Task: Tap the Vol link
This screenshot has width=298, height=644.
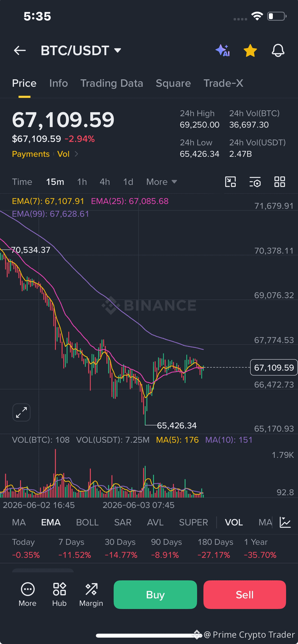Action: pos(63,154)
